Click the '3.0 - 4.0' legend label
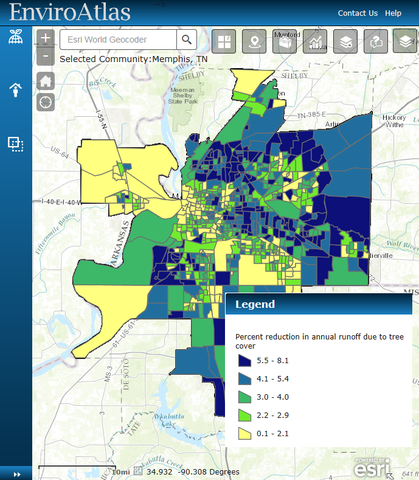Screen dimensions: 419x480 point(272,397)
